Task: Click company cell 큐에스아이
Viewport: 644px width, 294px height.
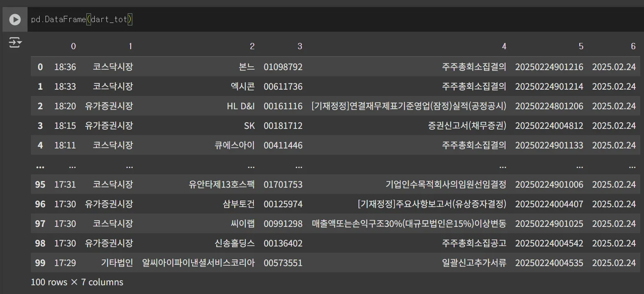Action: [x=235, y=145]
